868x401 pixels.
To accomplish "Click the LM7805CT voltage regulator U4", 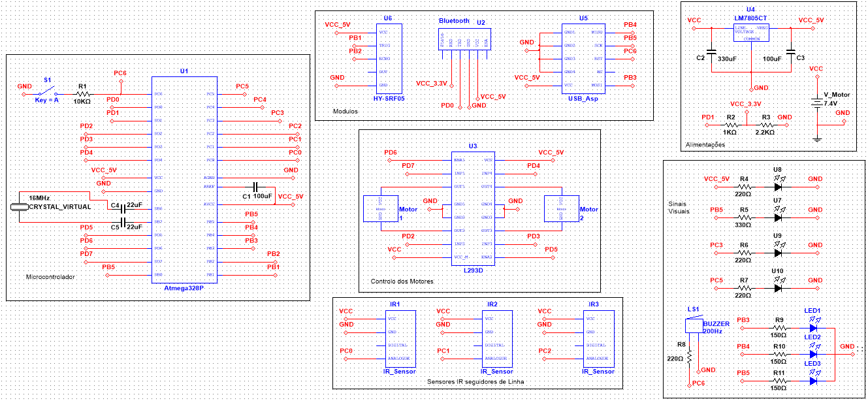I will (751, 33).
